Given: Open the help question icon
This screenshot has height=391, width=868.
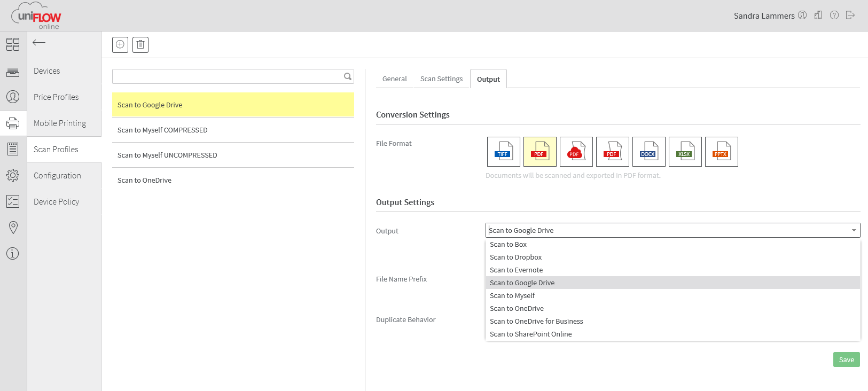Looking at the screenshot, I should pos(834,15).
